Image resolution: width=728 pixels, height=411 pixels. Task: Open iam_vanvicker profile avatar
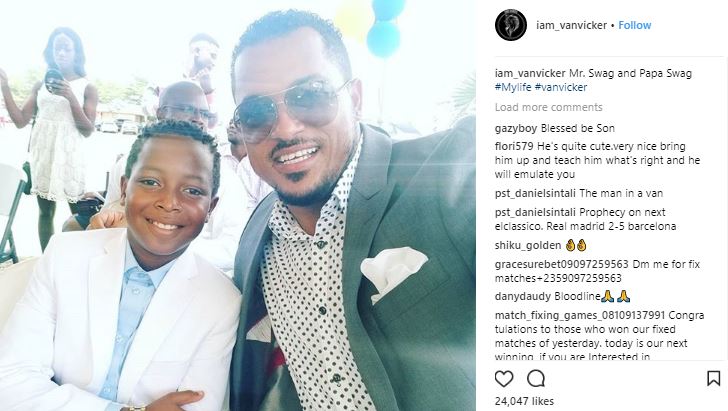(x=511, y=25)
